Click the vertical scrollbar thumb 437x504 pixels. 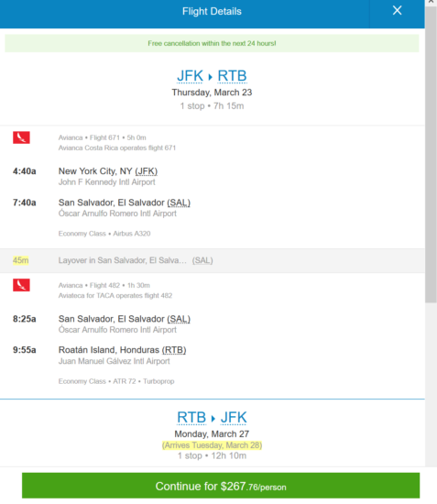431,154
